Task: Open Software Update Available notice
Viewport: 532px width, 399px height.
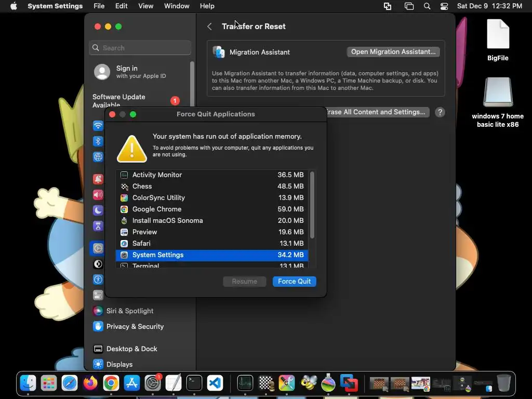Action: (136, 101)
